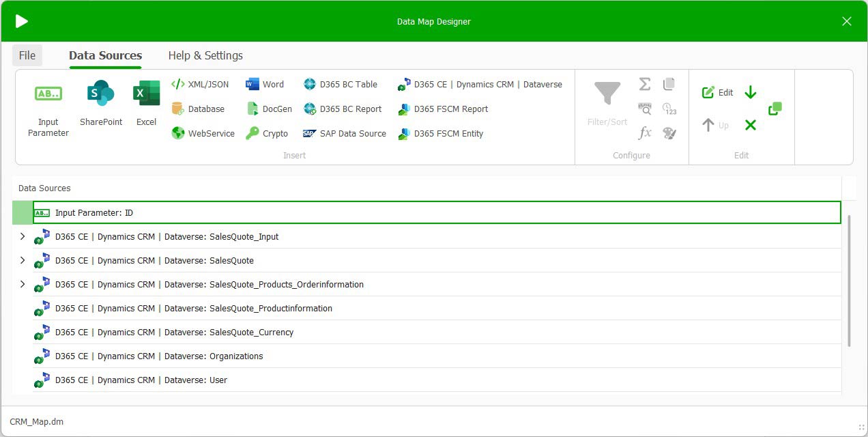Viewport: 868px width, 437px height.
Task: Click the Edit button
Action: click(719, 91)
